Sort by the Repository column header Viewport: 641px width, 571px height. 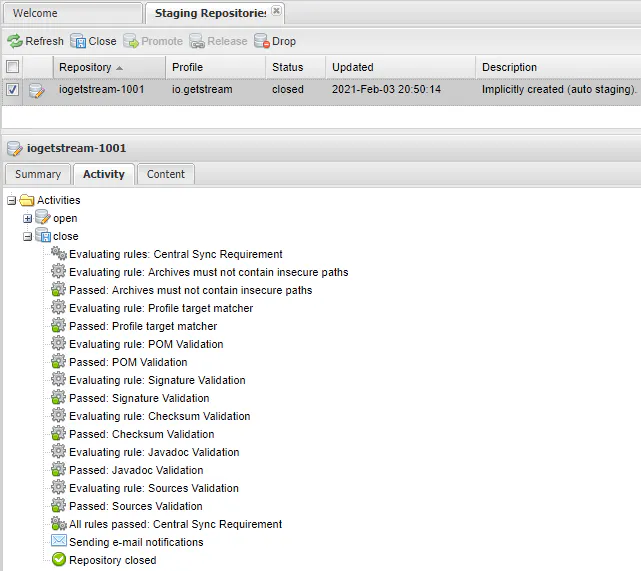[109, 67]
